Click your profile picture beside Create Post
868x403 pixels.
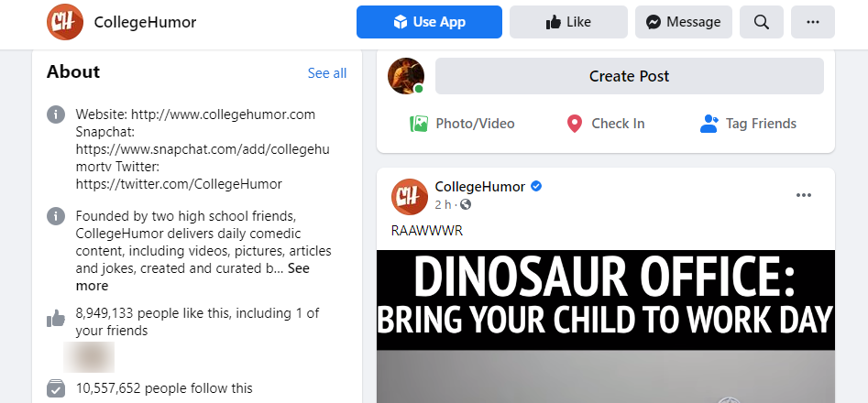tap(406, 76)
